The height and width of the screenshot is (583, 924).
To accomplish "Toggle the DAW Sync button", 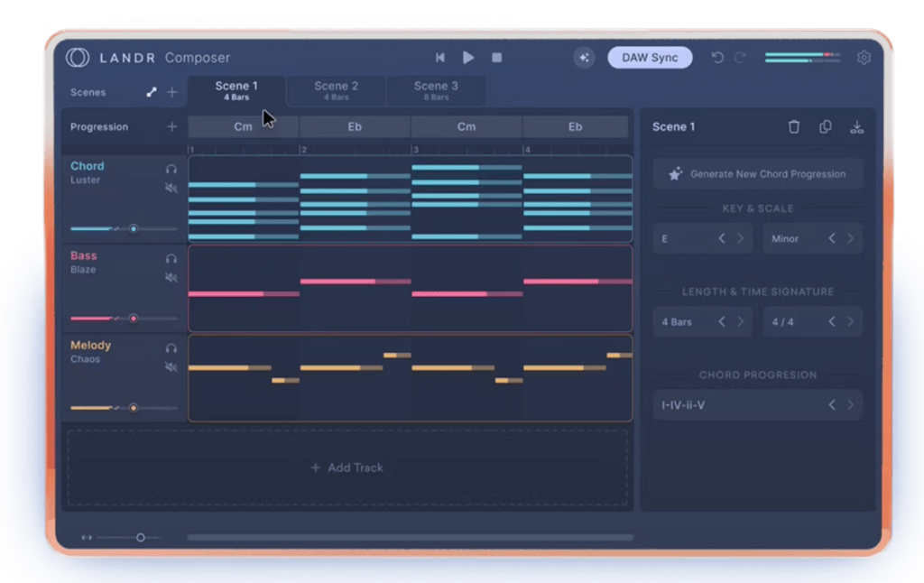I will [650, 57].
